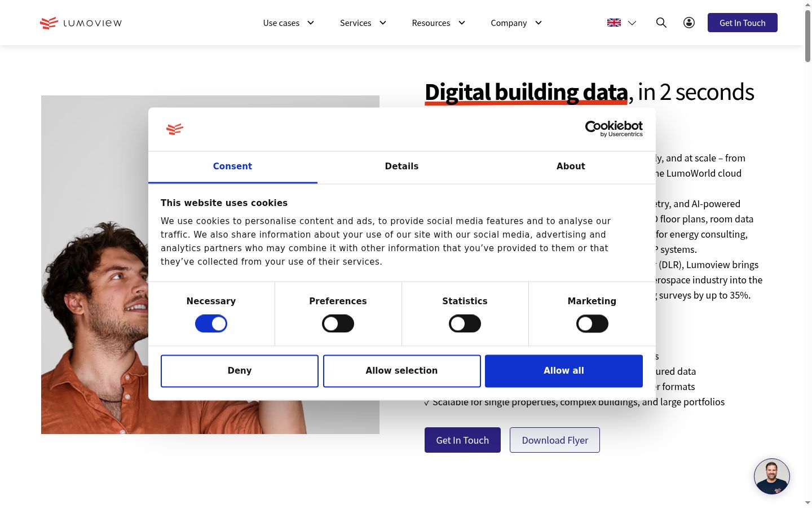
Task: Expand the Services menu chevron
Action: click(x=383, y=23)
